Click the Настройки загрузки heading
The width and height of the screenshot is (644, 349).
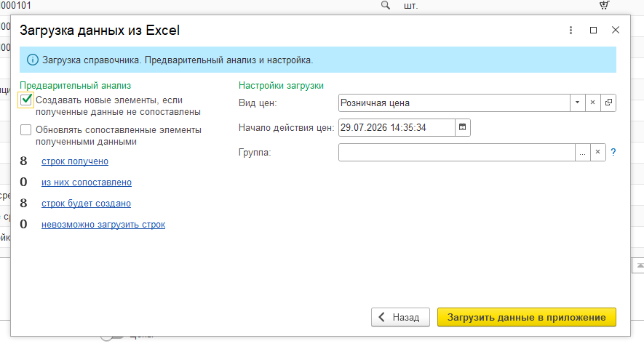[281, 85]
